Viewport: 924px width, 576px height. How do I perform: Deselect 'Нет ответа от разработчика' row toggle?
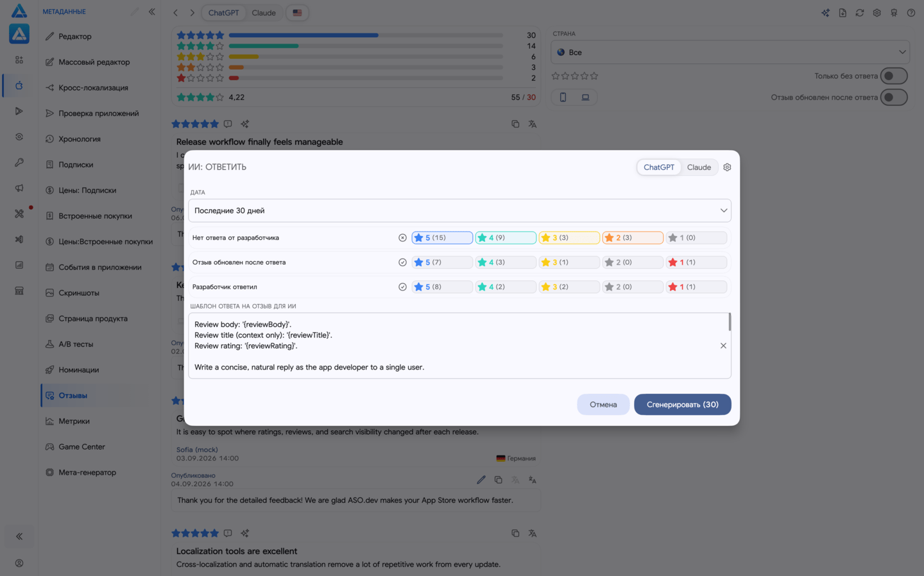(x=402, y=238)
